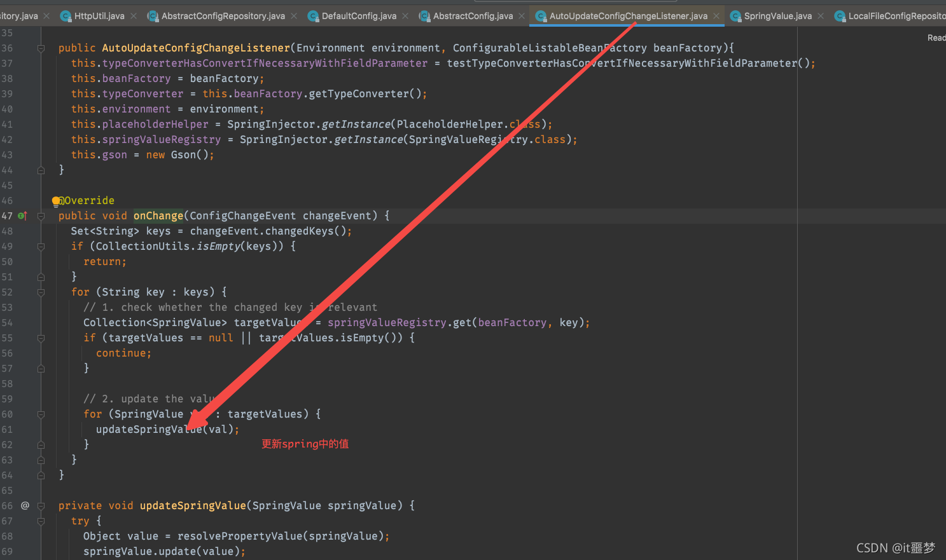Click the fold end marker at line 64

tap(41, 475)
